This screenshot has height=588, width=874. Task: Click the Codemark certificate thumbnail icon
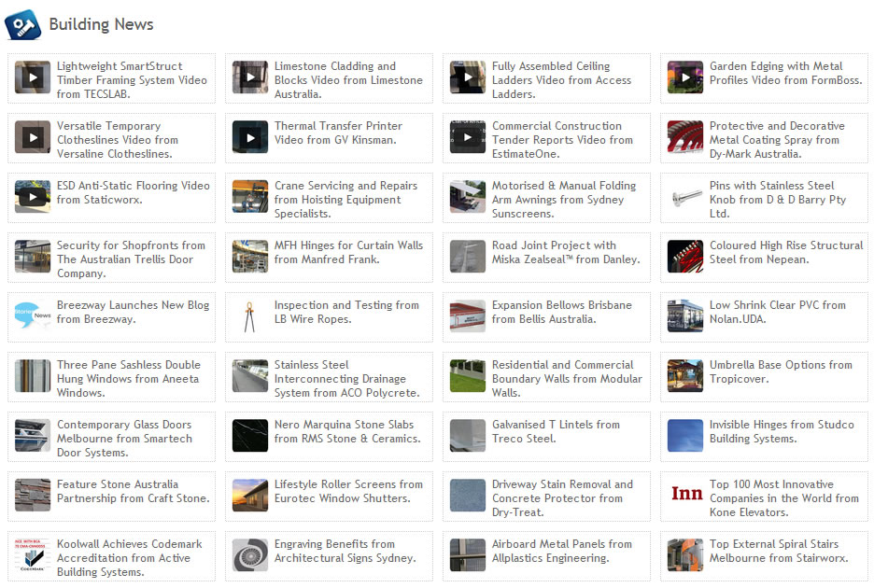pyautogui.click(x=33, y=554)
